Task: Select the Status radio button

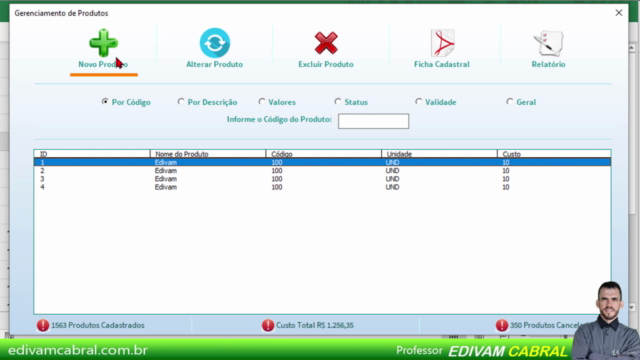Action: point(338,101)
